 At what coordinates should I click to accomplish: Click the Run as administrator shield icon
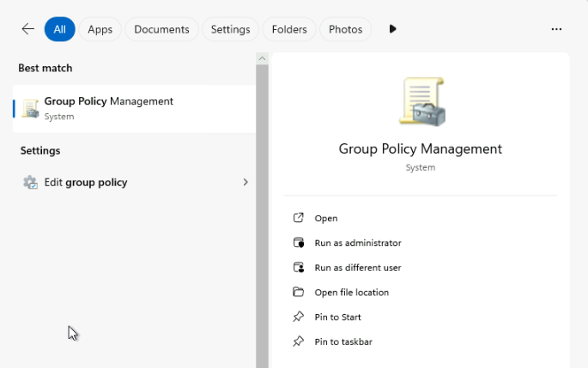click(x=299, y=243)
